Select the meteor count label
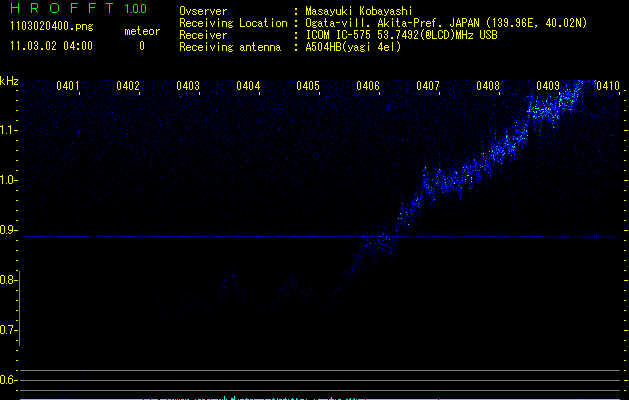The height and width of the screenshot is (400, 629). [x=141, y=31]
